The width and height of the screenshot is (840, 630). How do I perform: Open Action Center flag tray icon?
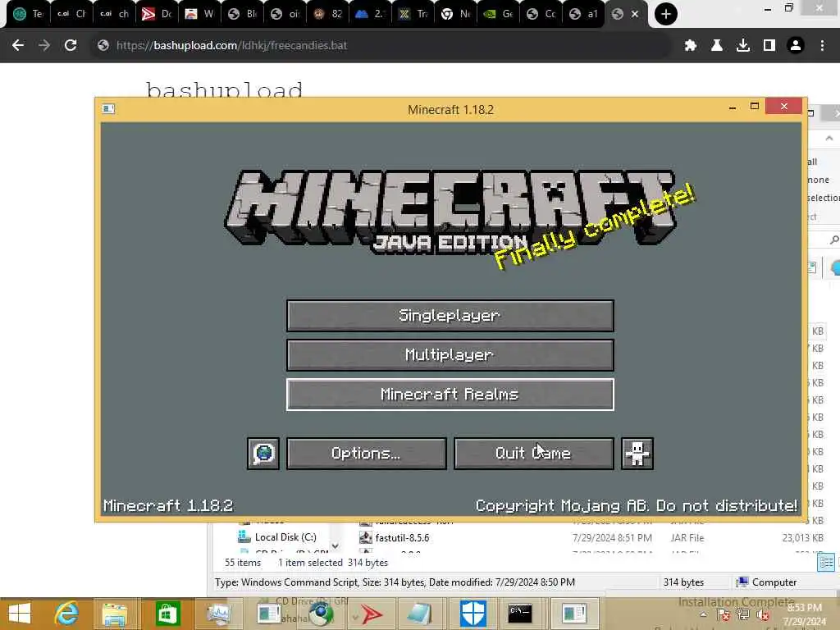click(724, 615)
